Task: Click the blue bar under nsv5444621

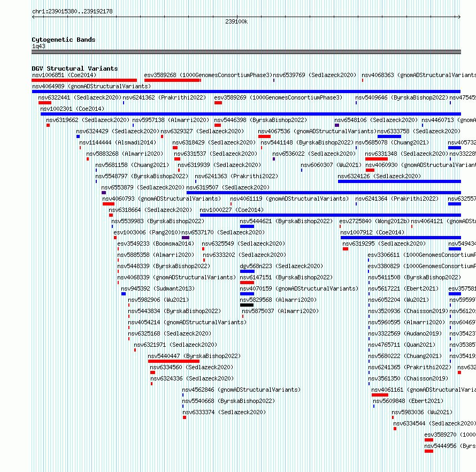Action: [x=247, y=226]
